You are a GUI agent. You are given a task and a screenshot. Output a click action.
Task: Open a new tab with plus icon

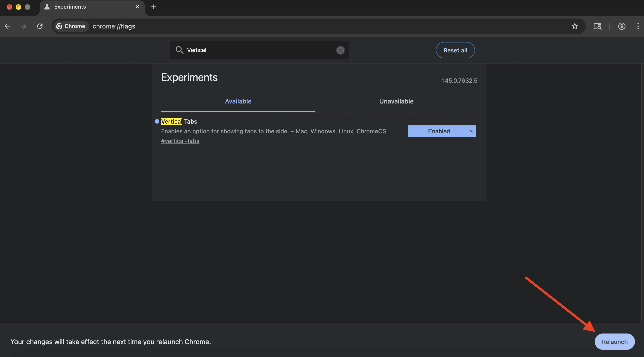point(153,7)
